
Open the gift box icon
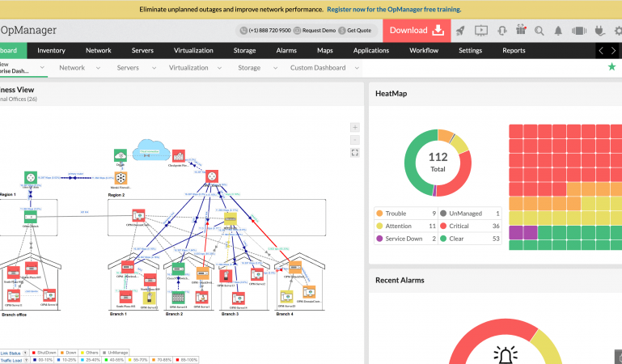(520, 31)
